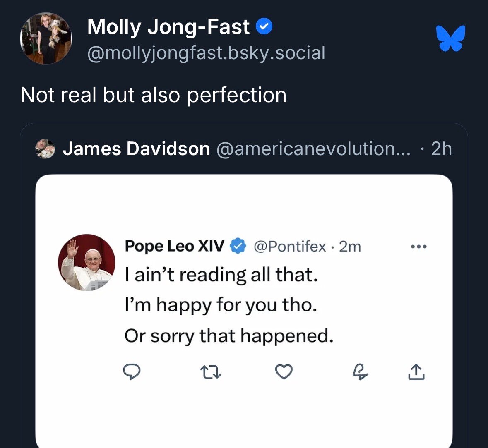Click the 2h timestamp on quoted post
Viewport: 488px width, 448px height.
tap(441, 149)
